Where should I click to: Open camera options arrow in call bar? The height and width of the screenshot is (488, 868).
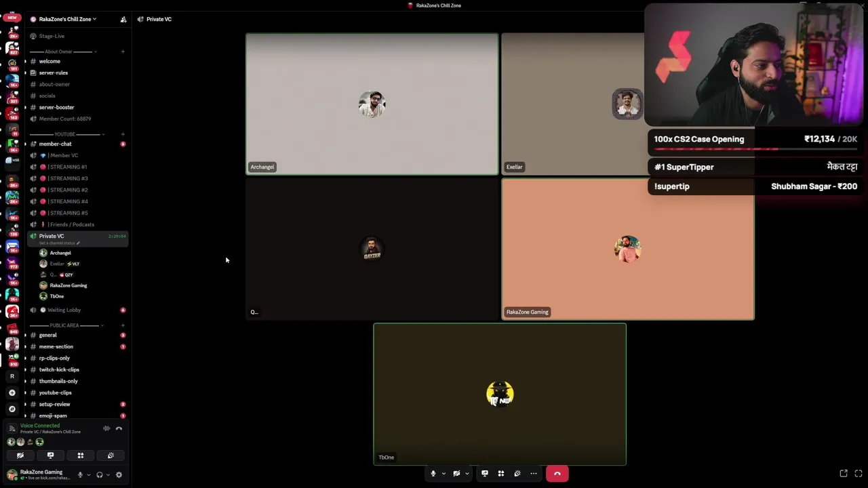467,474
